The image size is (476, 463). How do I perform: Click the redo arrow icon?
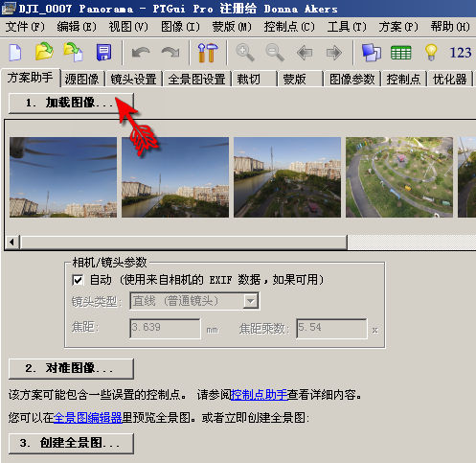pos(170,53)
